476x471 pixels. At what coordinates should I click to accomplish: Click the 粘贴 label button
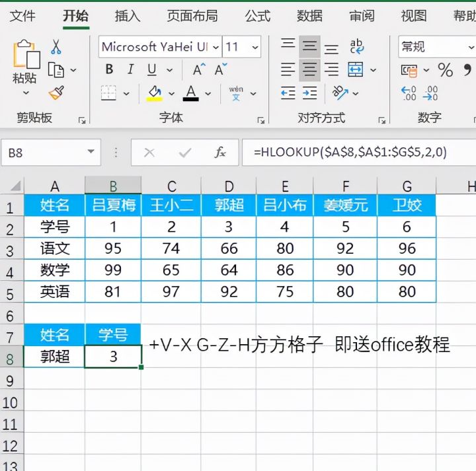click(x=25, y=78)
